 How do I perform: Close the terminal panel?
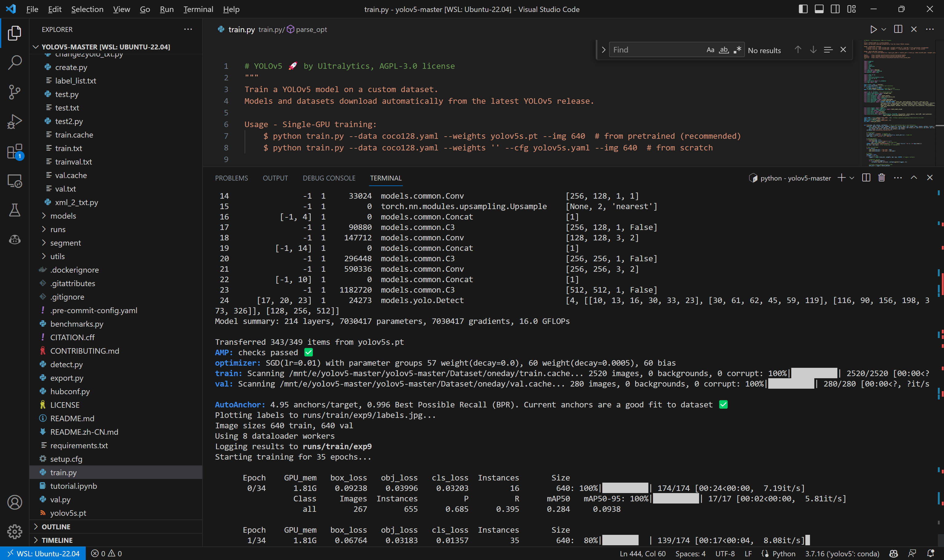click(x=930, y=178)
